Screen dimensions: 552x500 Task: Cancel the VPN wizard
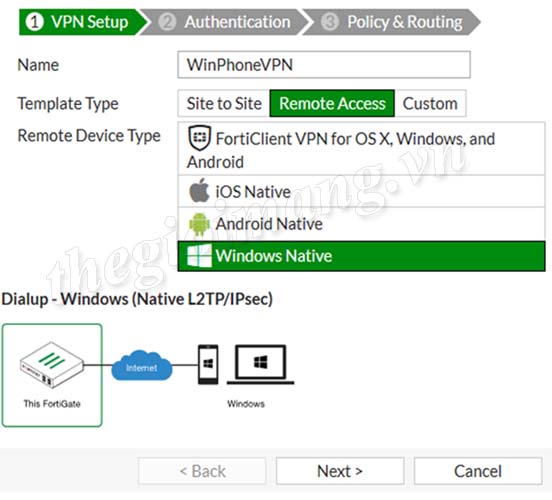(x=478, y=471)
